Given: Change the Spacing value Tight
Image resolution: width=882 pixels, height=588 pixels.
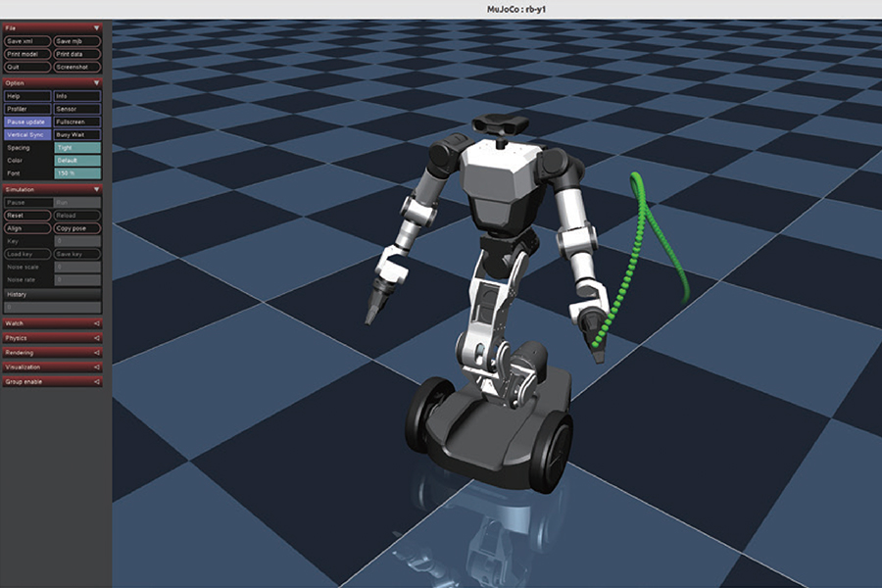Looking at the screenshot, I should point(76,147).
